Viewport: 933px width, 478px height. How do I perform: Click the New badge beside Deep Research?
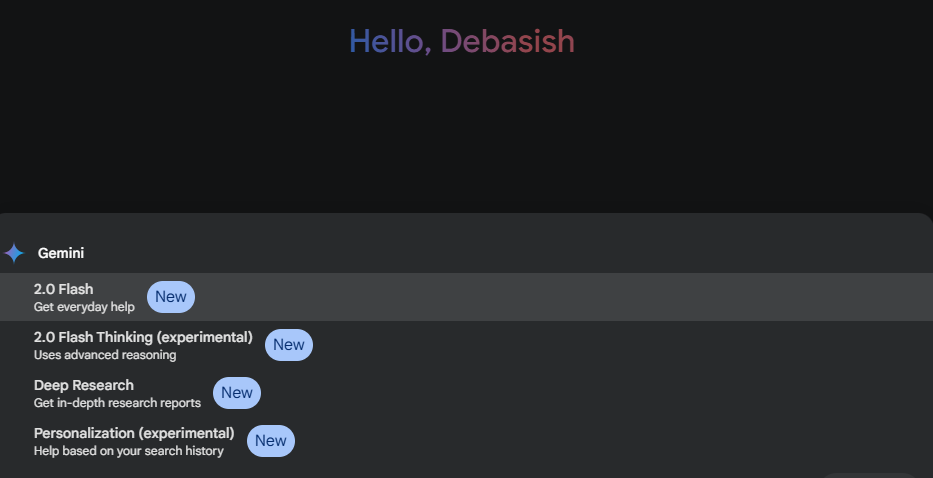pos(237,393)
